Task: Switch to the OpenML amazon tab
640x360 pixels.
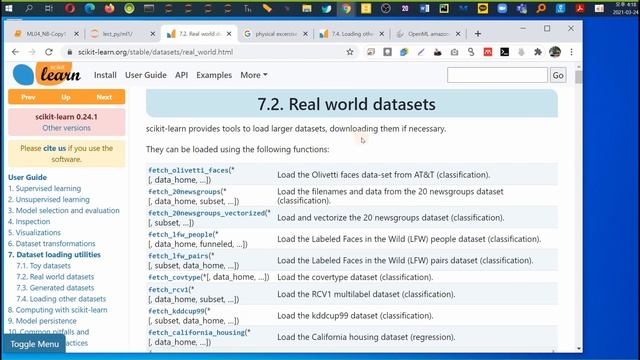Action: (428, 34)
